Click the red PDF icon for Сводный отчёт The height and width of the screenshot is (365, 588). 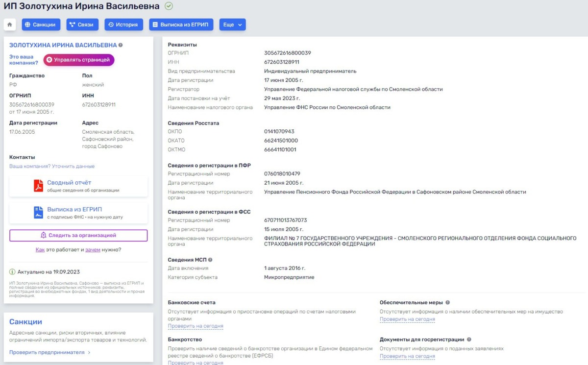point(38,186)
